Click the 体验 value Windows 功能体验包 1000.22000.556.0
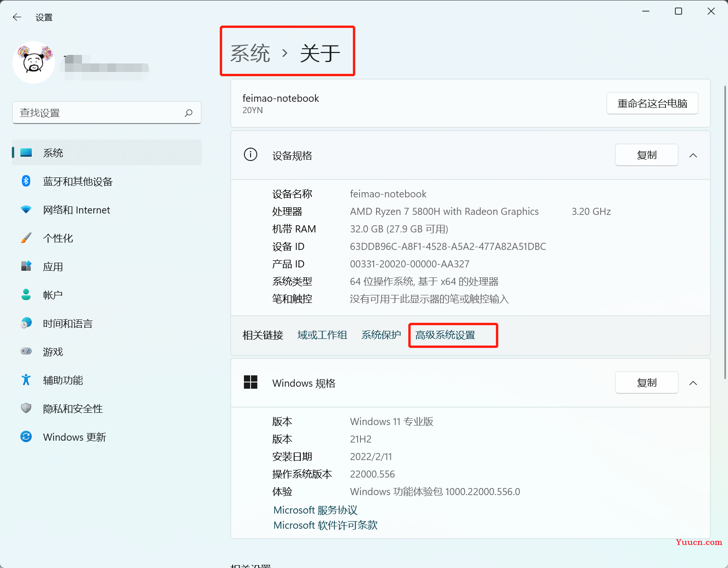 point(435,492)
